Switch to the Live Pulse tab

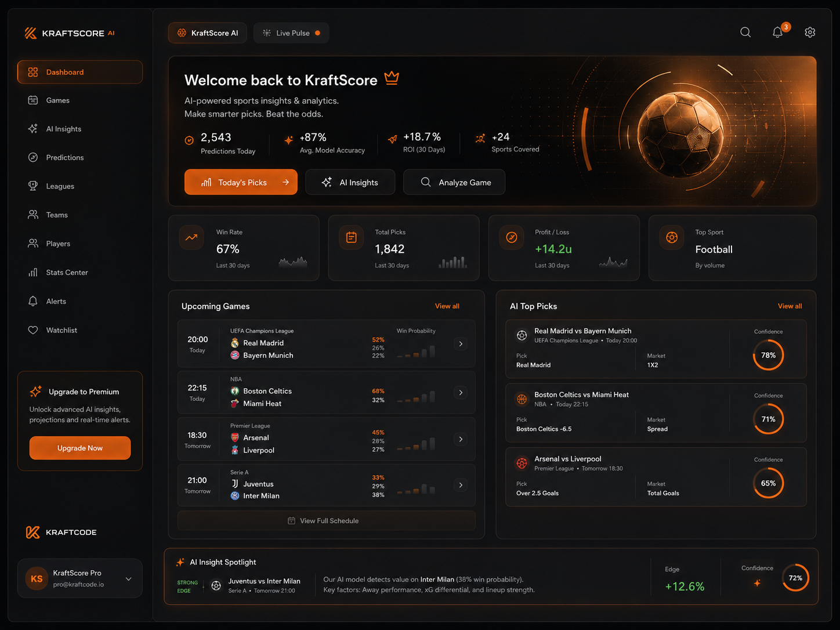pos(291,33)
